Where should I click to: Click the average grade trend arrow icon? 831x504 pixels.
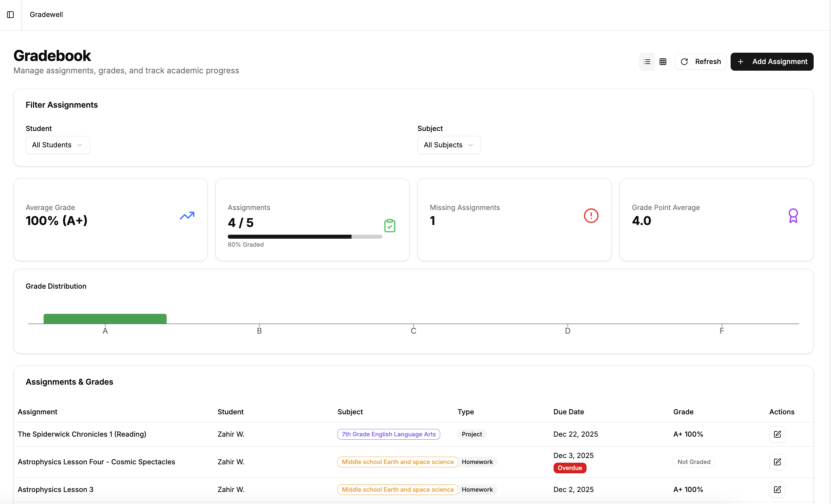point(187,215)
